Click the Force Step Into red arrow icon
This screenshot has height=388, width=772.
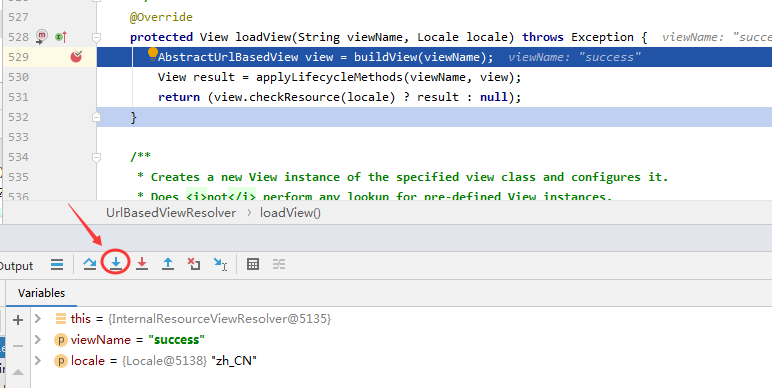[142, 264]
